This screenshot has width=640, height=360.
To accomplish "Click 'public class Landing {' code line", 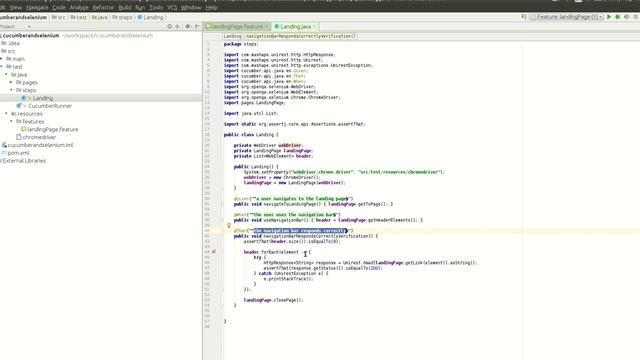I will [x=251, y=135].
